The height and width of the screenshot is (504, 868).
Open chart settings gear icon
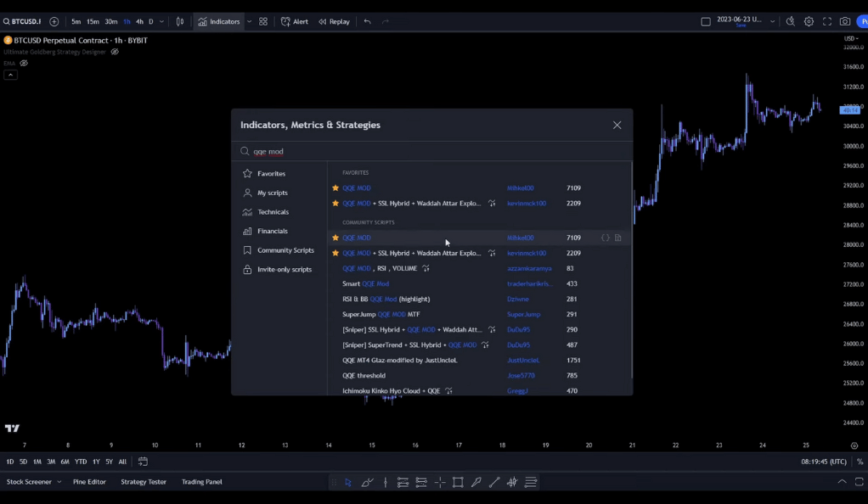click(x=809, y=21)
